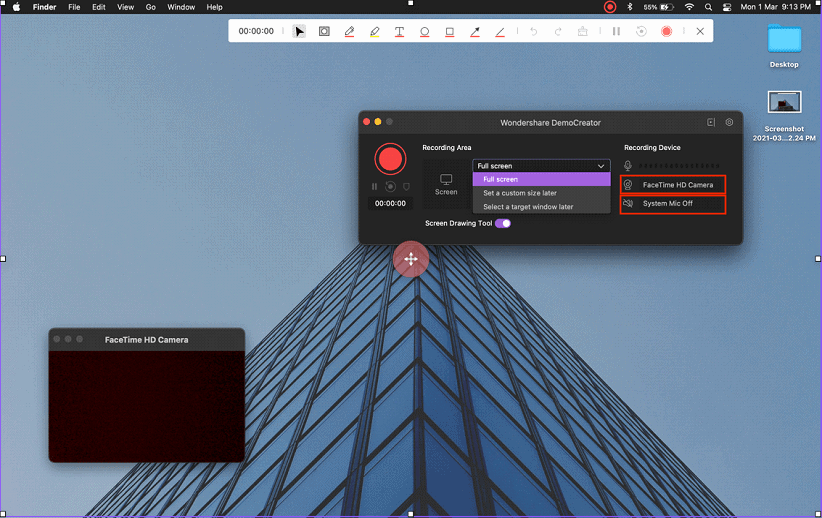Screen dimensions: 822x518
Task: Start recording with large red DemoCreator button
Action: [390, 159]
